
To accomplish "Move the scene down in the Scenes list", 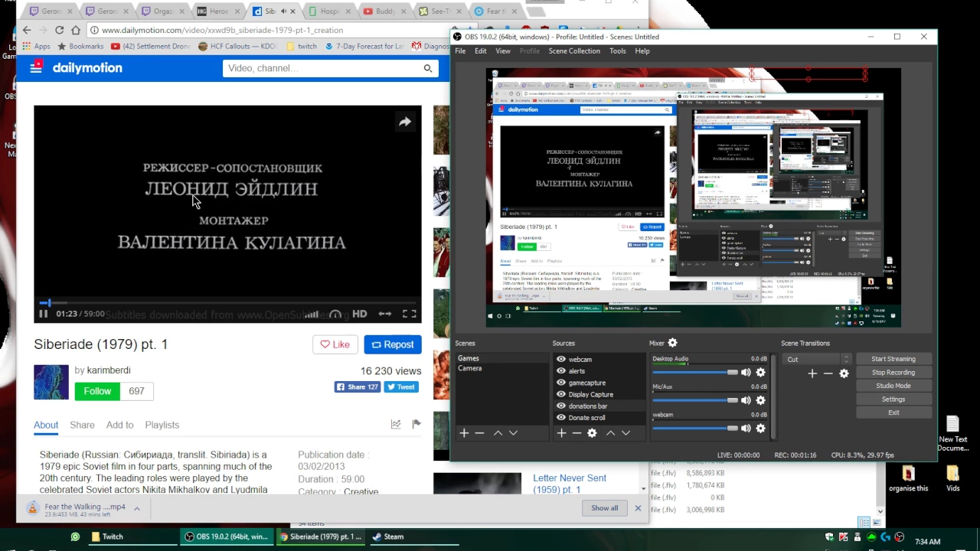I will 513,433.
